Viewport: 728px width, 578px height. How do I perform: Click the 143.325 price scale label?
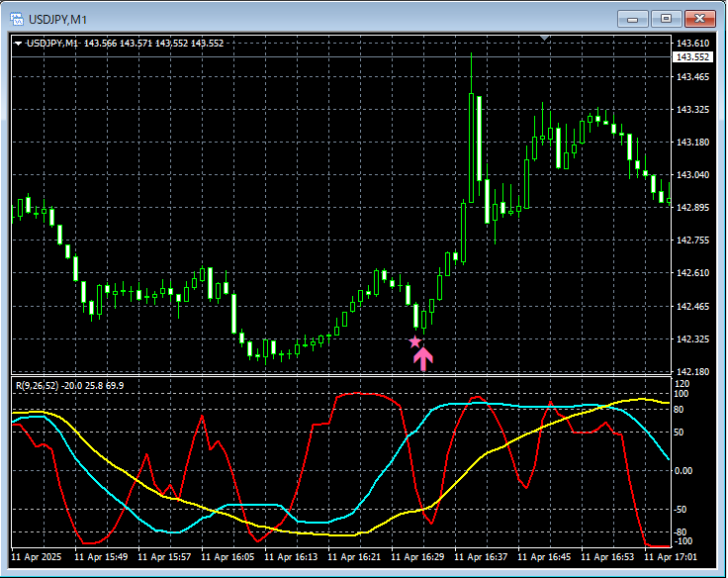point(692,110)
